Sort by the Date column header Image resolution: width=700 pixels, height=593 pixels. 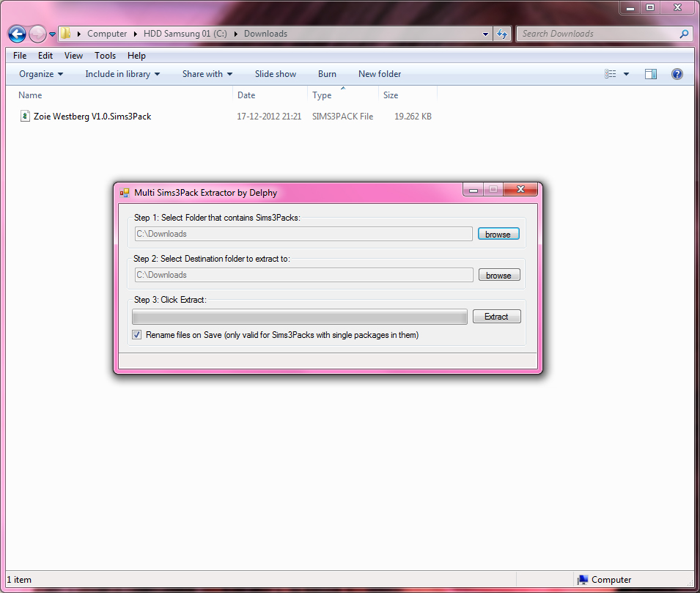246,95
